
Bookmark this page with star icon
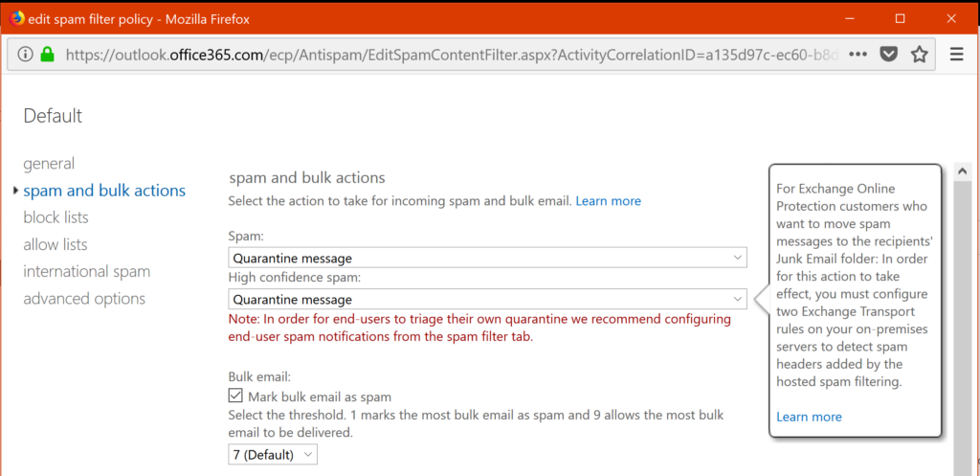(x=919, y=55)
